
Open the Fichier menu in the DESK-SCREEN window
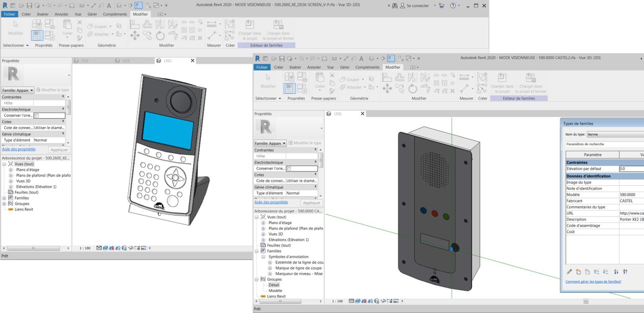9,14
